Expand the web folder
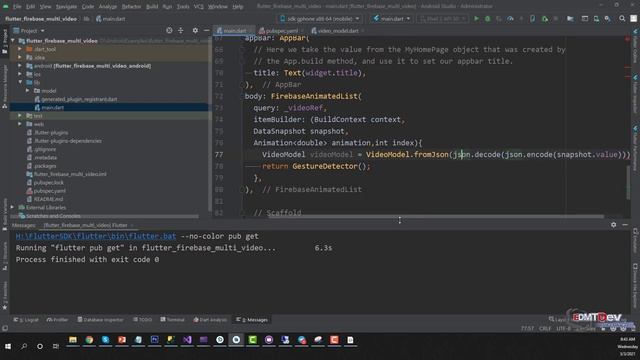The height and width of the screenshot is (360, 640). click(20, 124)
